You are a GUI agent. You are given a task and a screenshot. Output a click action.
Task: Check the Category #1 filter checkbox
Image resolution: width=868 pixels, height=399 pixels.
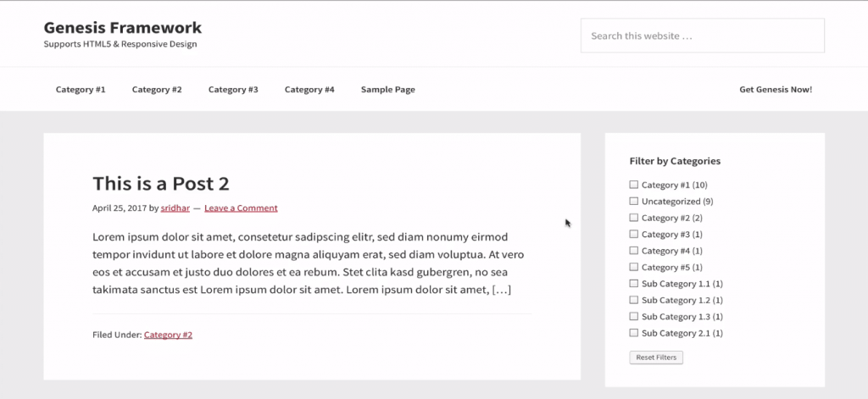(633, 185)
